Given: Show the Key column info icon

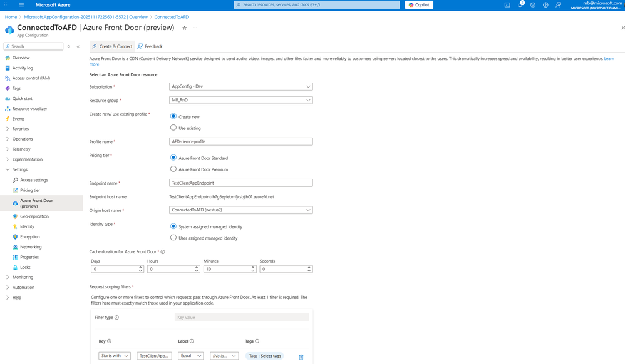Looking at the screenshot, I should (x=109, y=341).
